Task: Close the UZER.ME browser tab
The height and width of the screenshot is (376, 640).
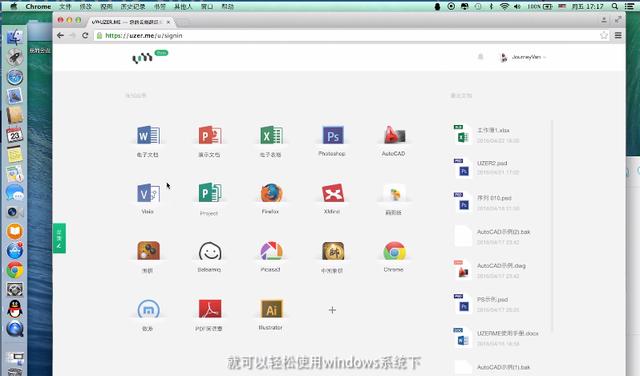Action: 168,22
